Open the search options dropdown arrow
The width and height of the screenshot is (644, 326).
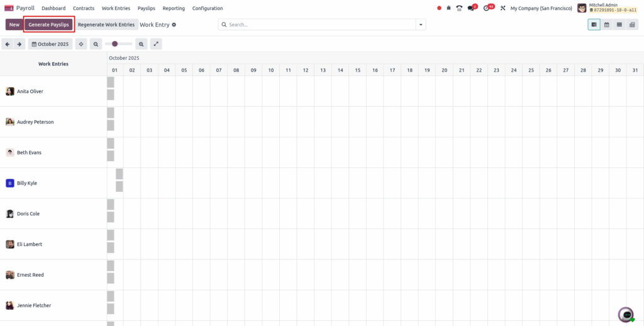(421, 25)
